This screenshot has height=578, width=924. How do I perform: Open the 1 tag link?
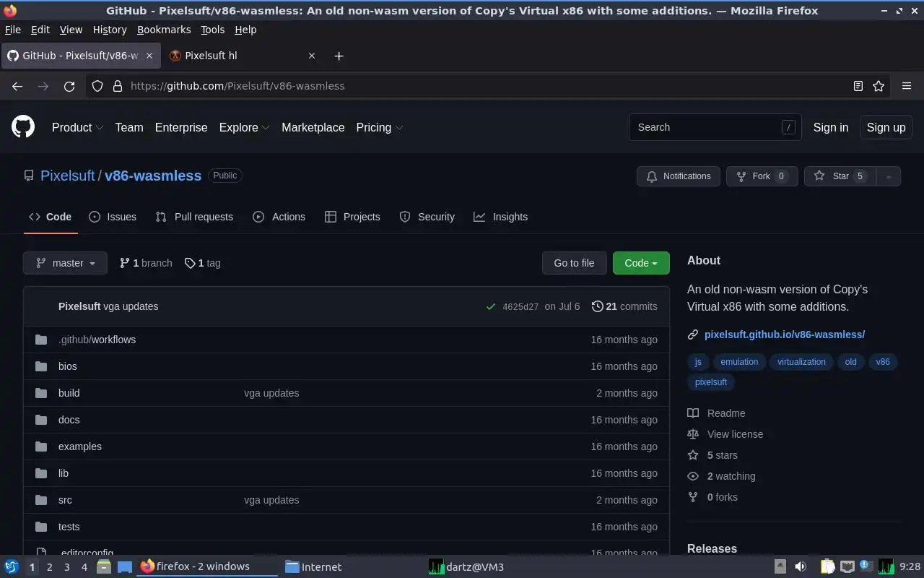(203, 263)
